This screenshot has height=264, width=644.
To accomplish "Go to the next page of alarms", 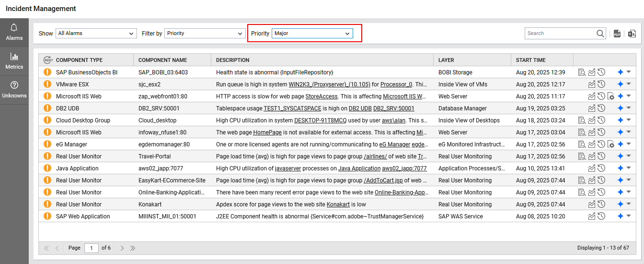I will [122, 248].
